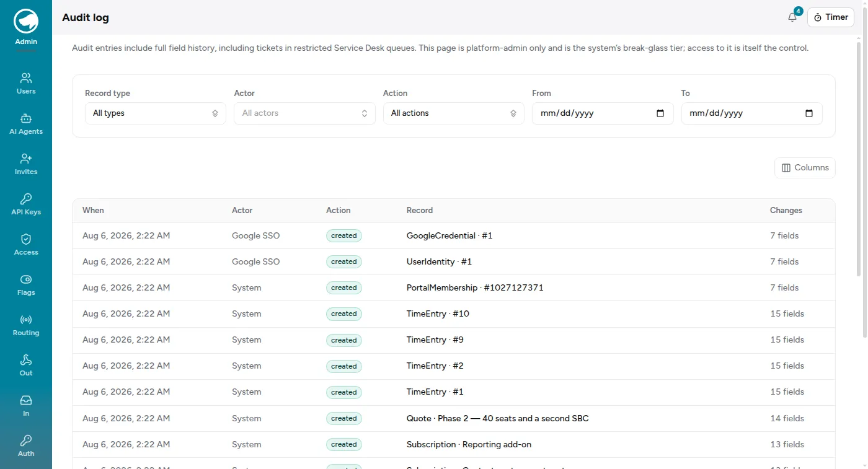868x469 pixels.
Task: Open the AI Agents sidebar item
Action: (x=26, y=124)
